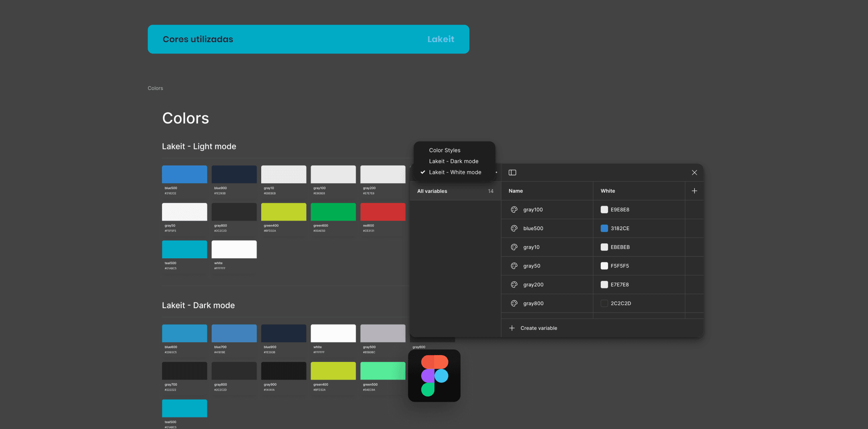
Task: Select the gray50 variable name in the table
Action: pyautogui.click(x=532, y=266)
